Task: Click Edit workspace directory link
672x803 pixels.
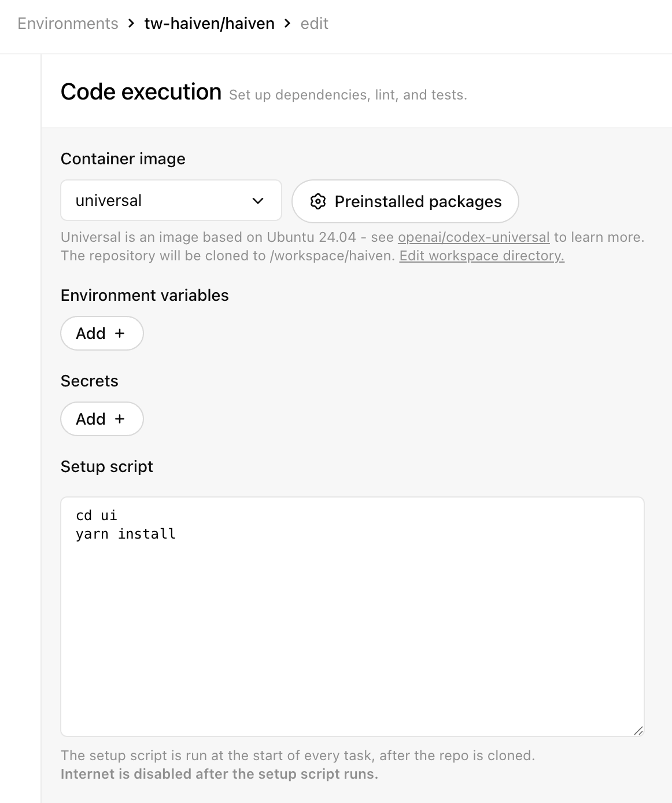Action: pyautogui.click(x=481, y=255)
